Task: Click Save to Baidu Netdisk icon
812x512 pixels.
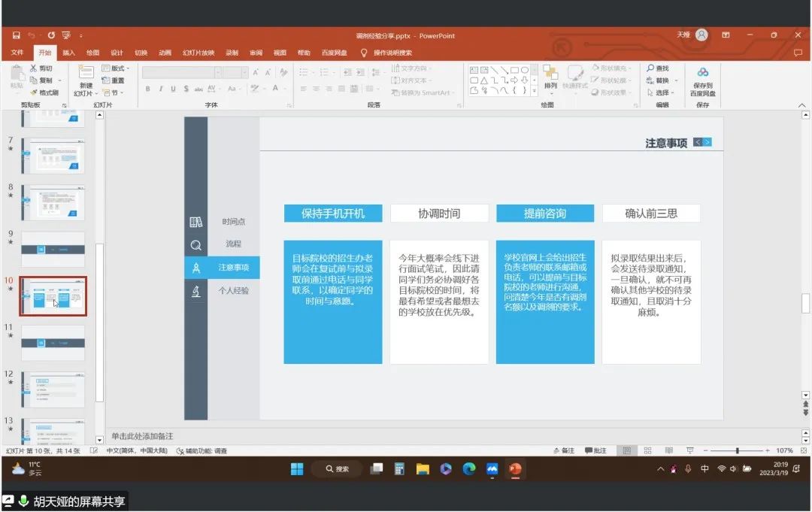Action: [702, 72]
